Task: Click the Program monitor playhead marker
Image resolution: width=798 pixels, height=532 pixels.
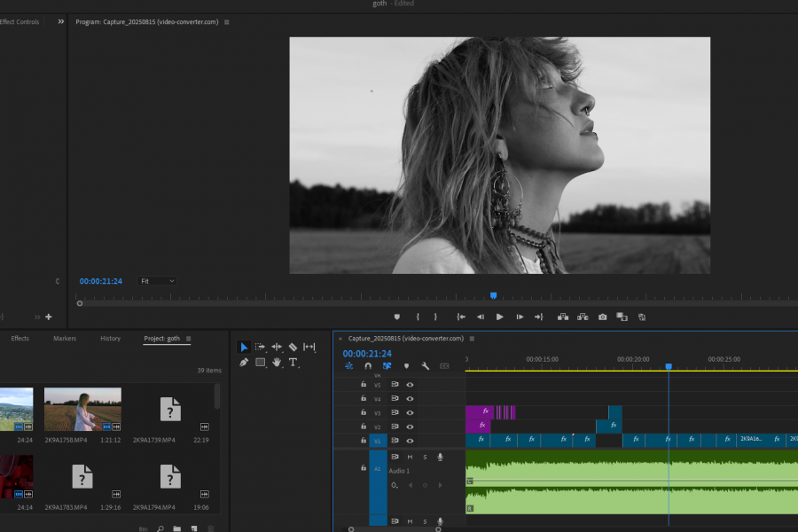Action: coord(493,295)
